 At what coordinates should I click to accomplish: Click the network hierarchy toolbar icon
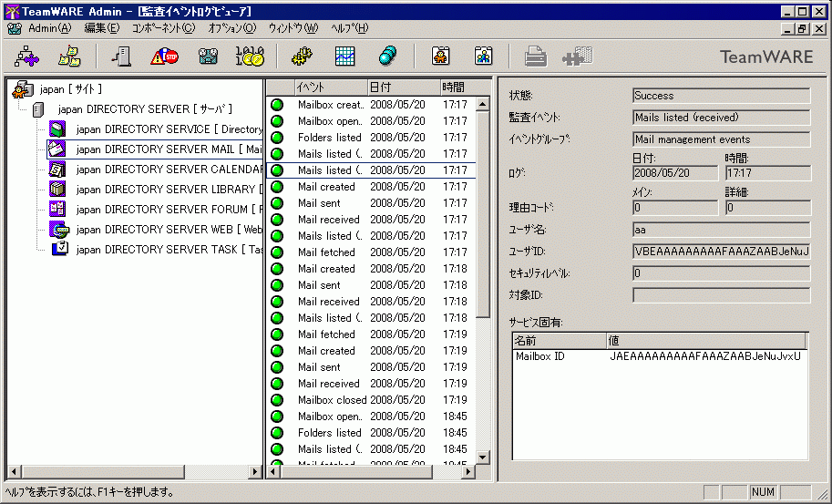click(x=26, y=57)
